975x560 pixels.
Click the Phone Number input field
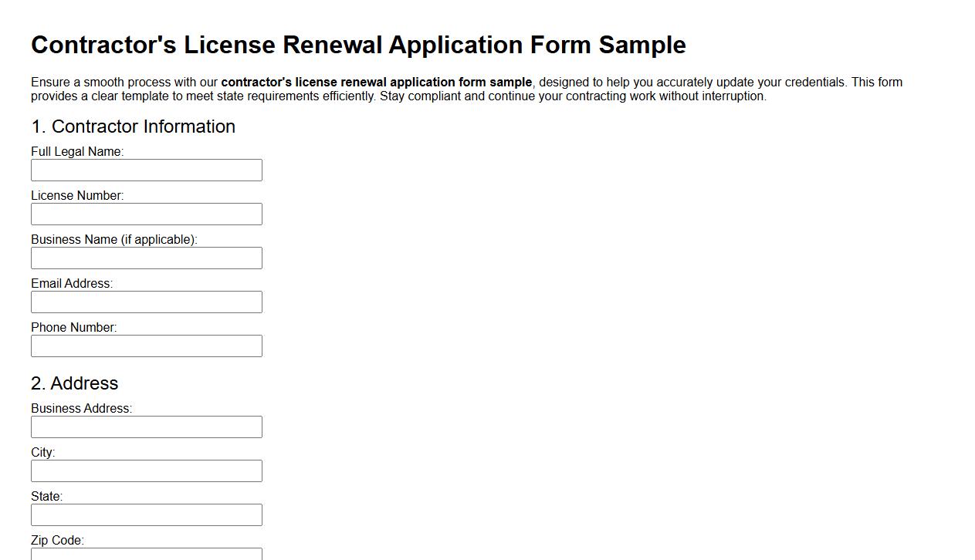point(146,346)
